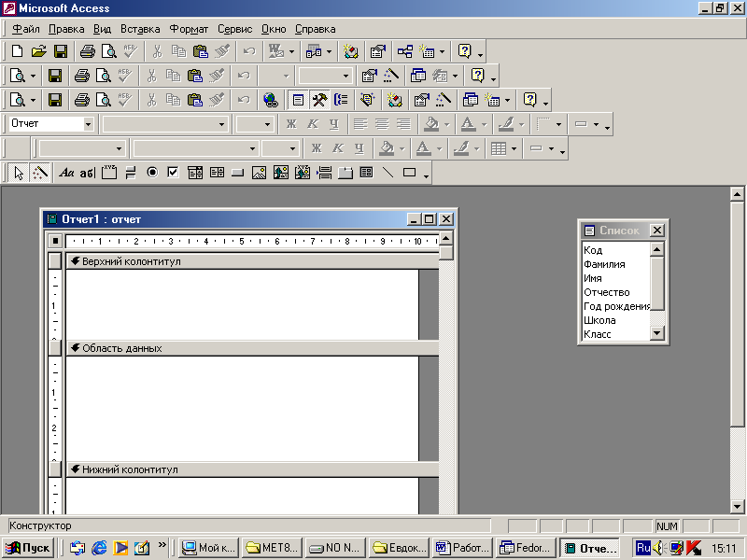Select the List Box control tool

(x=217, y=173)
